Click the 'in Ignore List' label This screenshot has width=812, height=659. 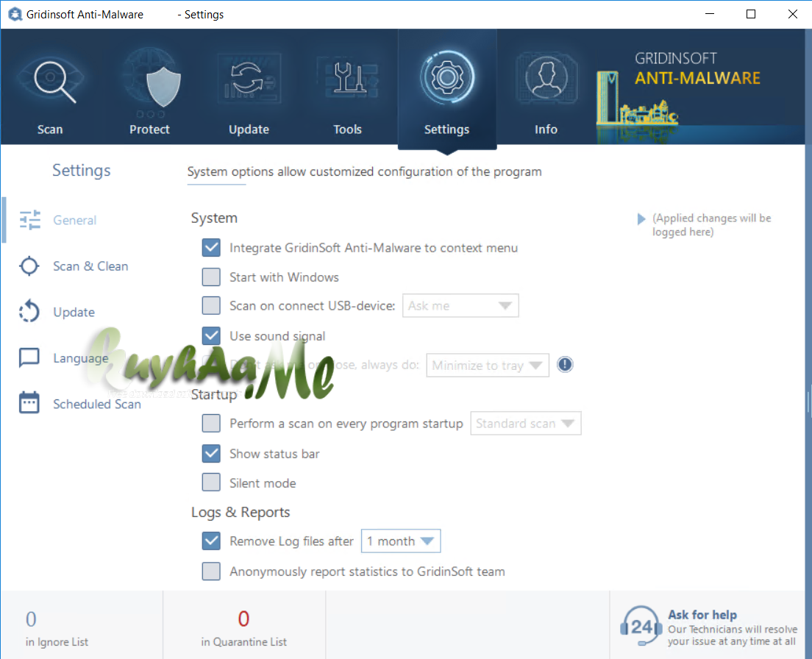[57, 642]
